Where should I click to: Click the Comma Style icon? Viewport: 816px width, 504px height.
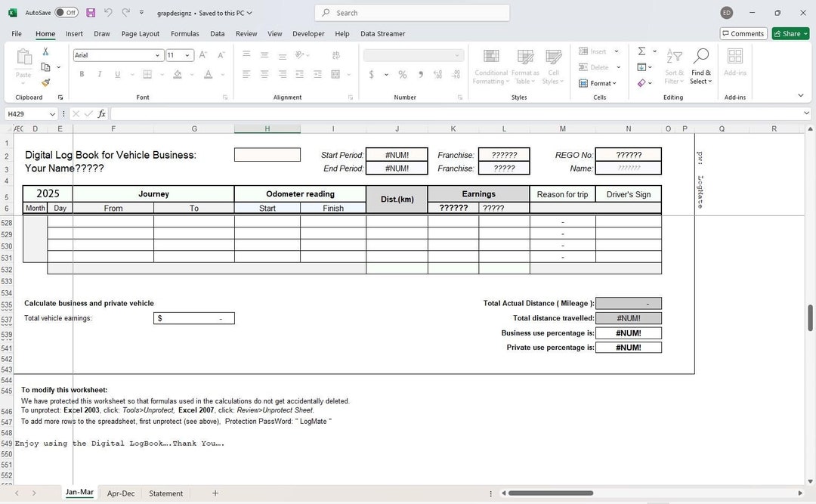tap(420, 75)
